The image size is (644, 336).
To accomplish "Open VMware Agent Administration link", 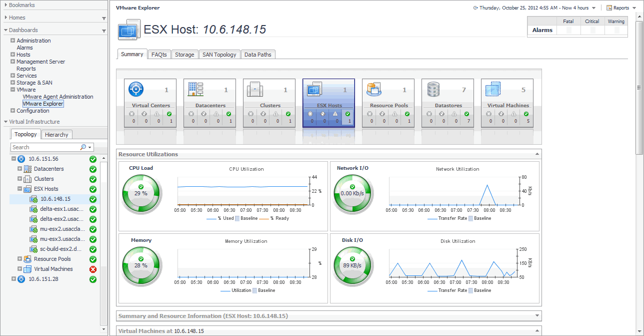I will pos(58,97).
